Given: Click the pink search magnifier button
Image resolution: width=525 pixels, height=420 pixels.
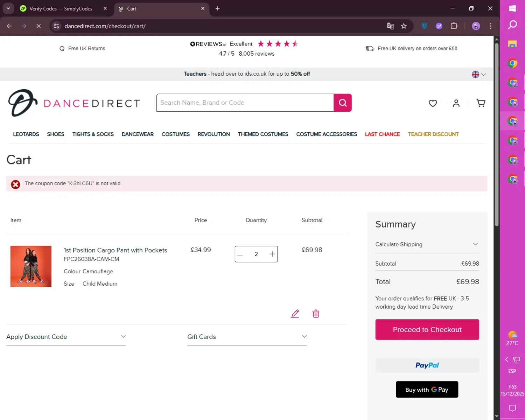Looking at the screenshot, I should (x=343, y=103).
